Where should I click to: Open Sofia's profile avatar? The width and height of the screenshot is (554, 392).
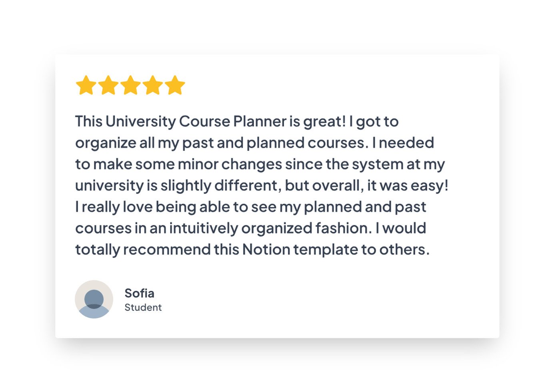coord(94,299)
